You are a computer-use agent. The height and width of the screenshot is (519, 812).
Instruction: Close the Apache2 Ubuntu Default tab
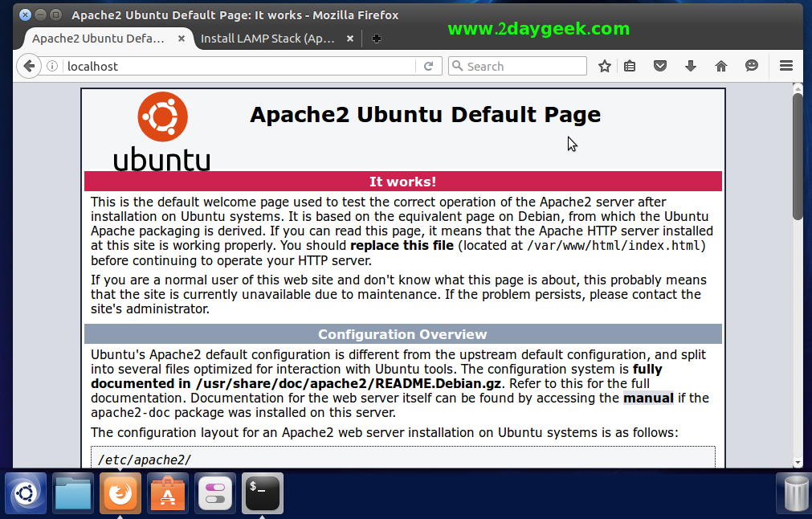click(182, 39)
